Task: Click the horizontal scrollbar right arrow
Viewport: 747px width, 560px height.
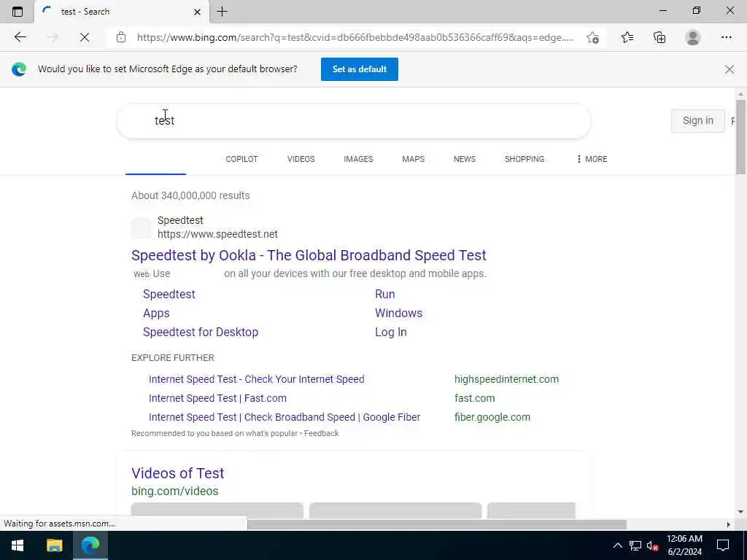Action: click(729, 524)
